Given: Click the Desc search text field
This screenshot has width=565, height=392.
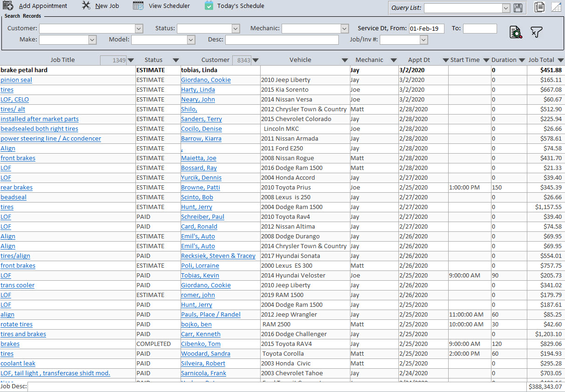Looking at the screenshot, I should pyautogui.click(x=282, y=40).
